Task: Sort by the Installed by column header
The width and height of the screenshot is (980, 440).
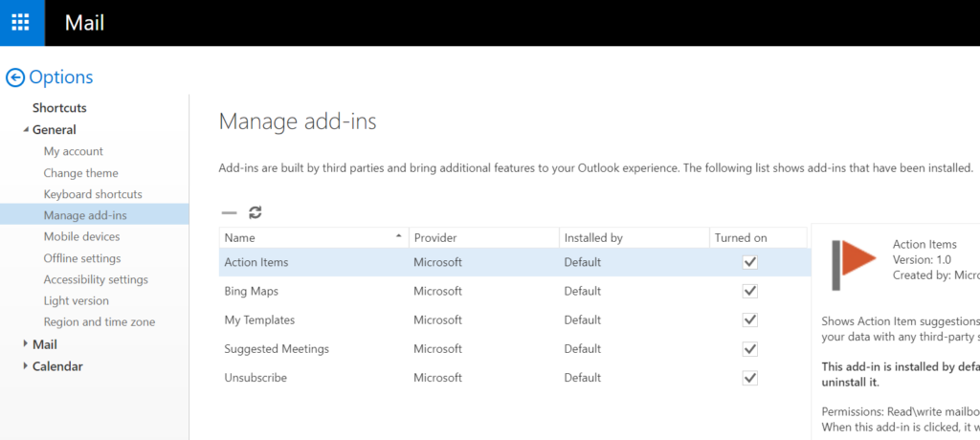Action: tap(634, 237)
